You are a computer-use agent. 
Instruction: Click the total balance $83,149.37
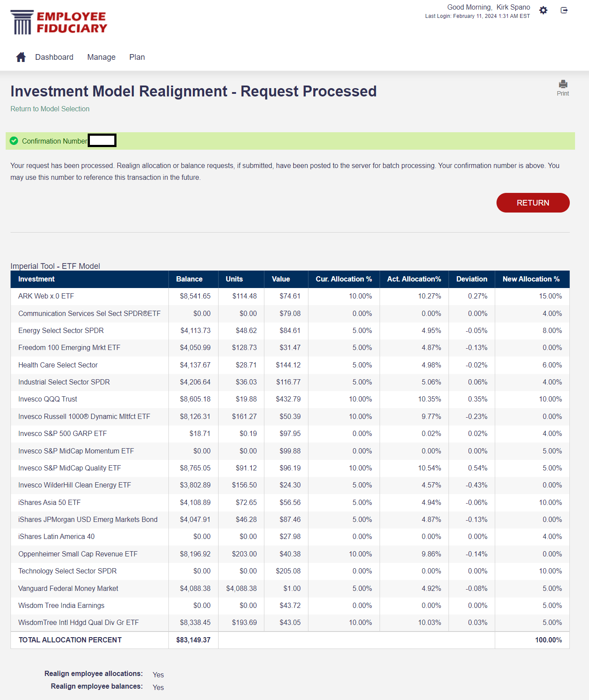(193, 640)
